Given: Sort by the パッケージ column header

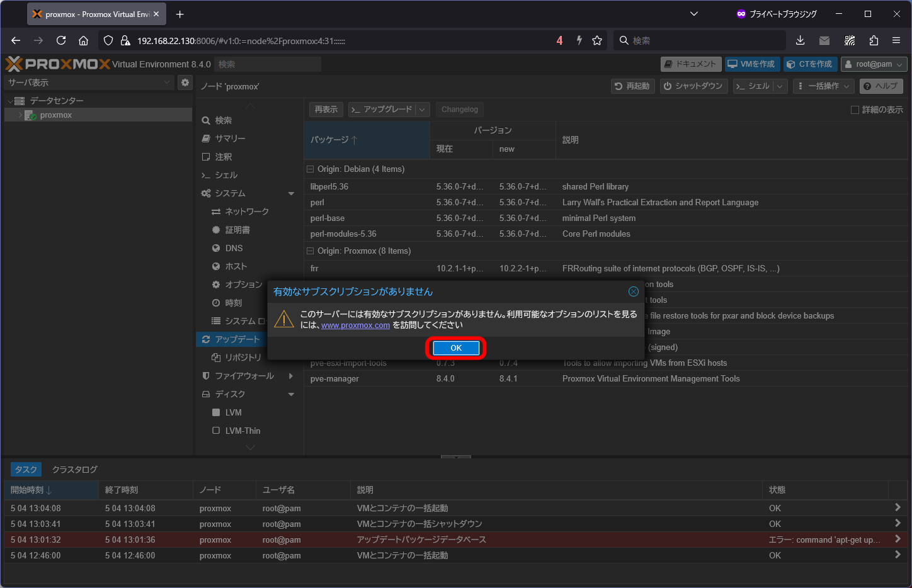Looking at the screenshot, I should [x=367, y=140].
